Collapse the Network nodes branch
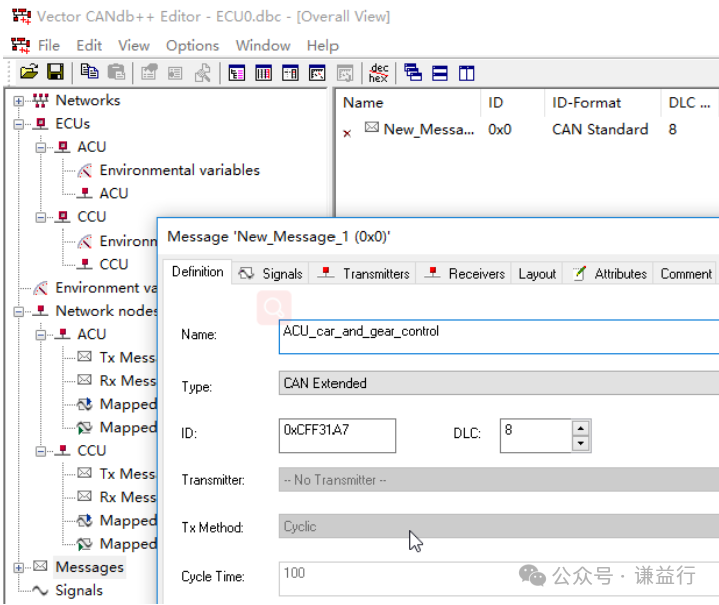 pos(18,311)
